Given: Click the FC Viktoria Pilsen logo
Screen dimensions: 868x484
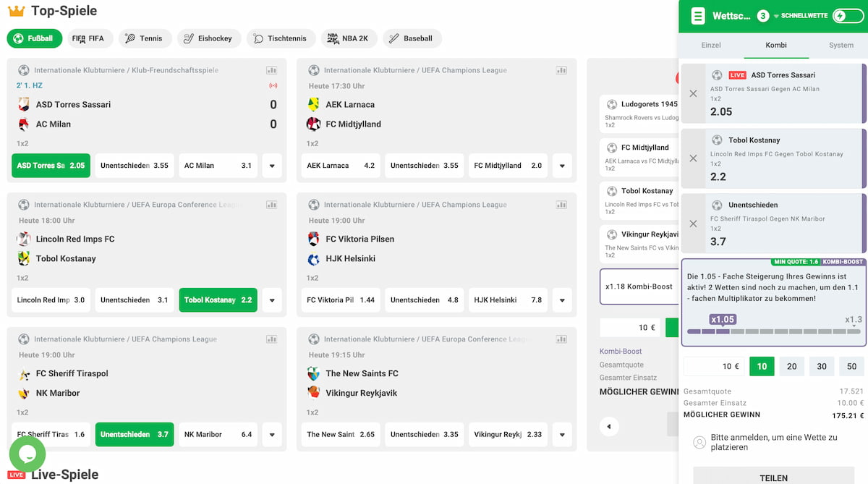Looking at the screenshot, I should click(x=313, y=239).
